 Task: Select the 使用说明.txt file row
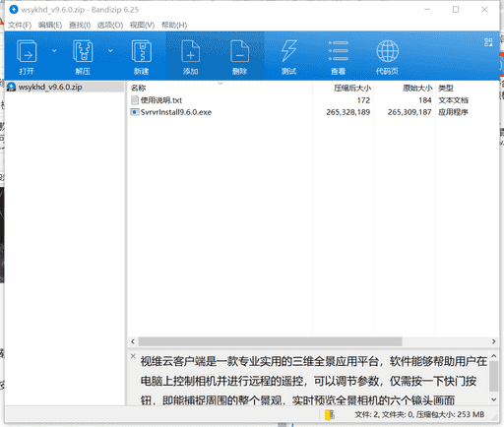click(313, 100)
